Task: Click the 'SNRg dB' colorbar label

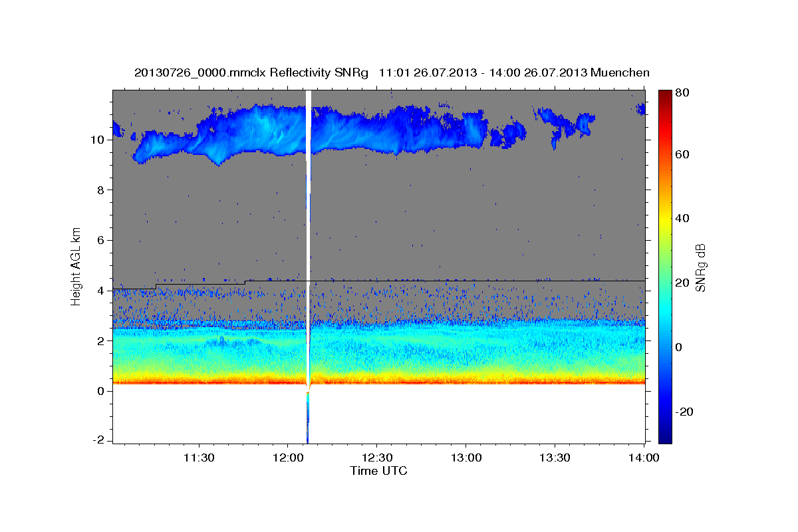Action: [x=700, y=267]
